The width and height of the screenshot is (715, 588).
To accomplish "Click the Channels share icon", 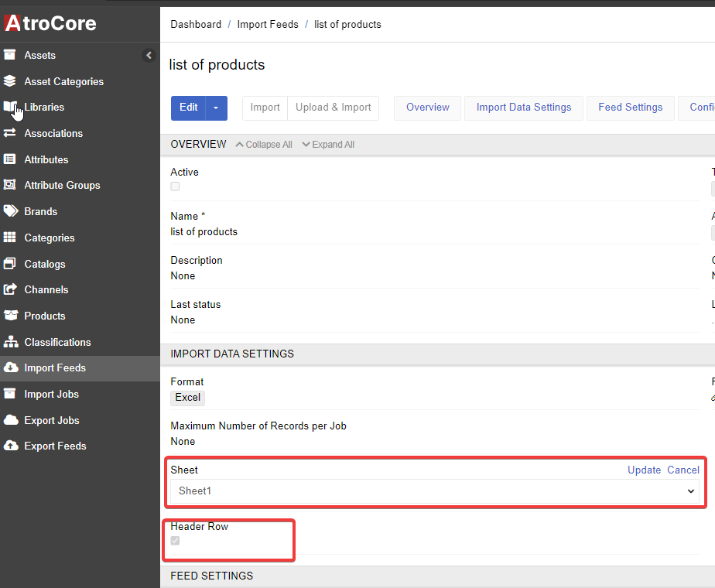I will coord(10,289).
